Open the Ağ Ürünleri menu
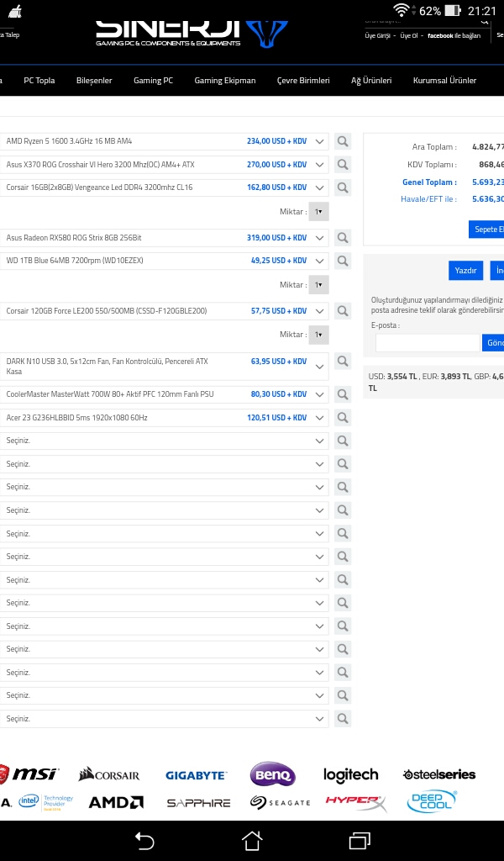Viewport: 504px width, 861px height. tap(371, 81)
